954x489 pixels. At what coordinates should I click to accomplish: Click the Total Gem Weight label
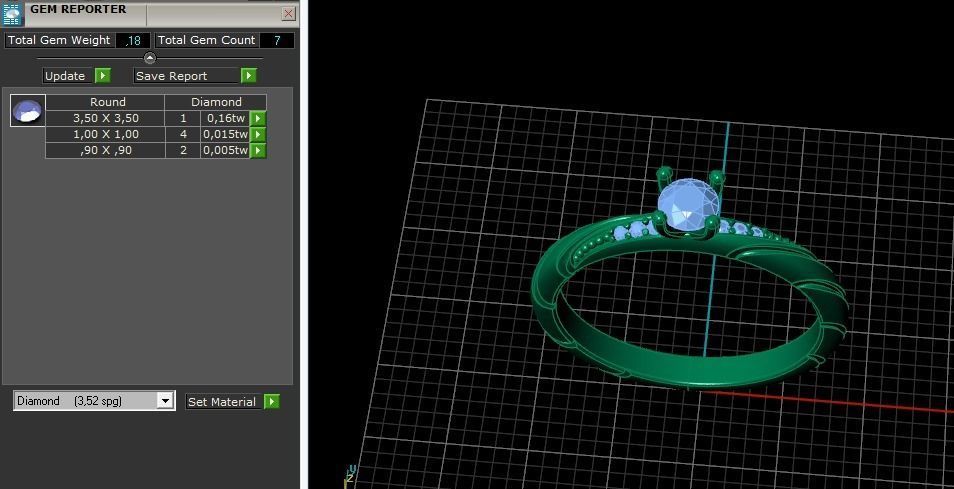click(59, 40)
